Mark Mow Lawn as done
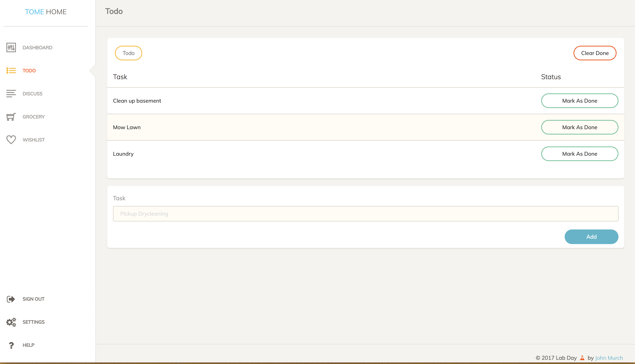The image size is (635, 364). coord(579,127)
